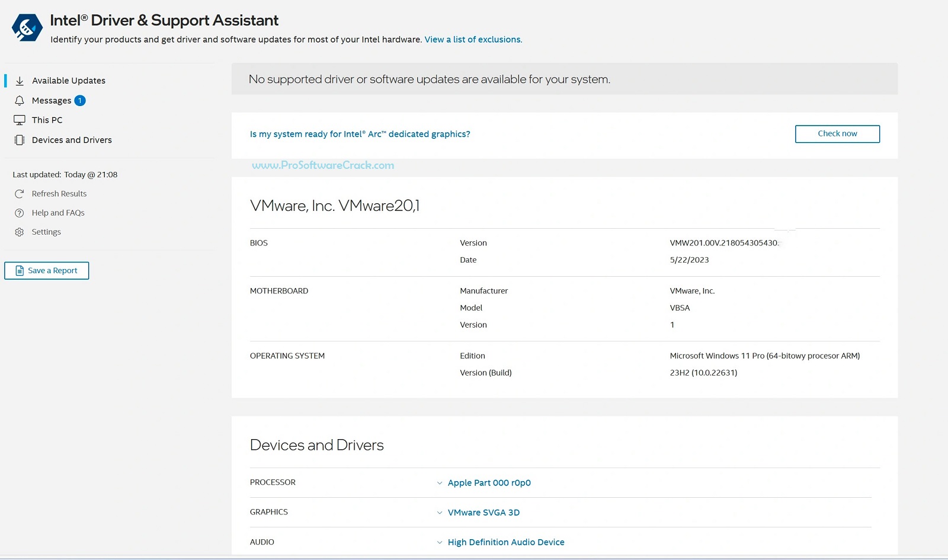Image resolution: width=948 pixels, height=560 pixels.
Task: Expand the Processor row chevron
Action: [x=440, y=483]
